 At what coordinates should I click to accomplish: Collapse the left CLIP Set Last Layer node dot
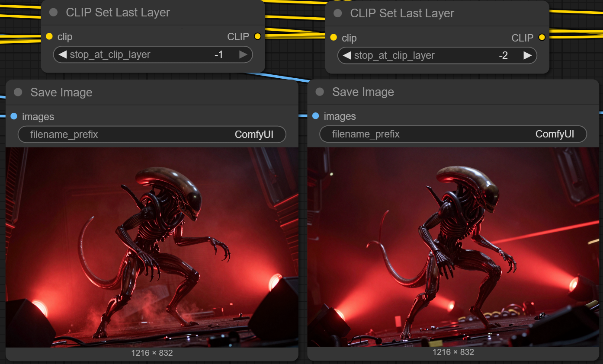(x=53, y=12)
